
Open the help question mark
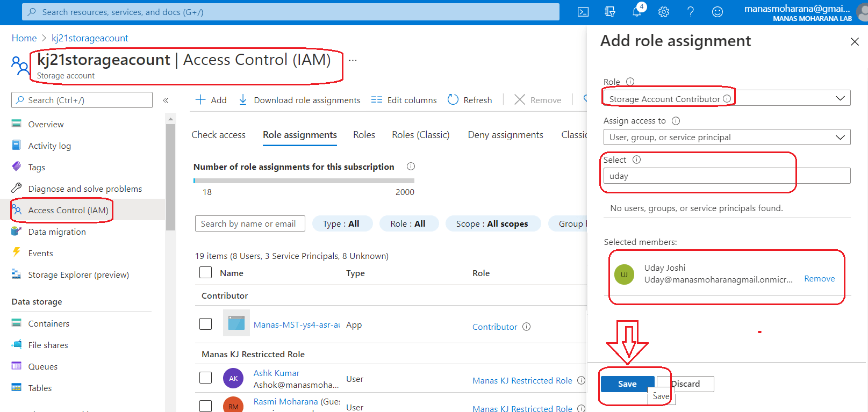tap(691, 12)
